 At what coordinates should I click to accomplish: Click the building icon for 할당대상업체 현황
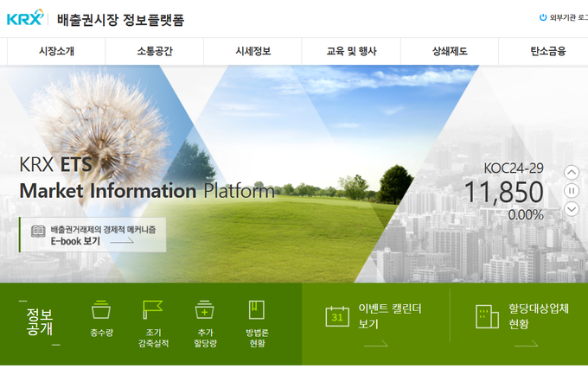(x=487, y=316)
